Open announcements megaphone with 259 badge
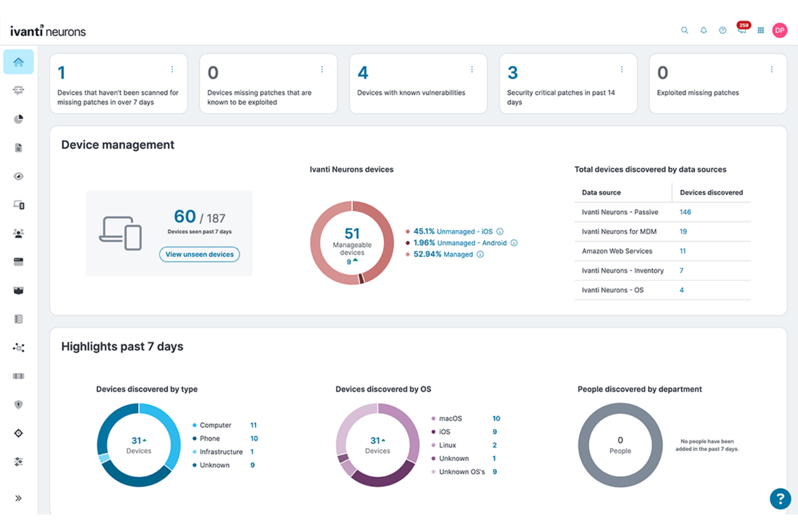This screenshot has height=532, width=798. click(x=743, y=29)
